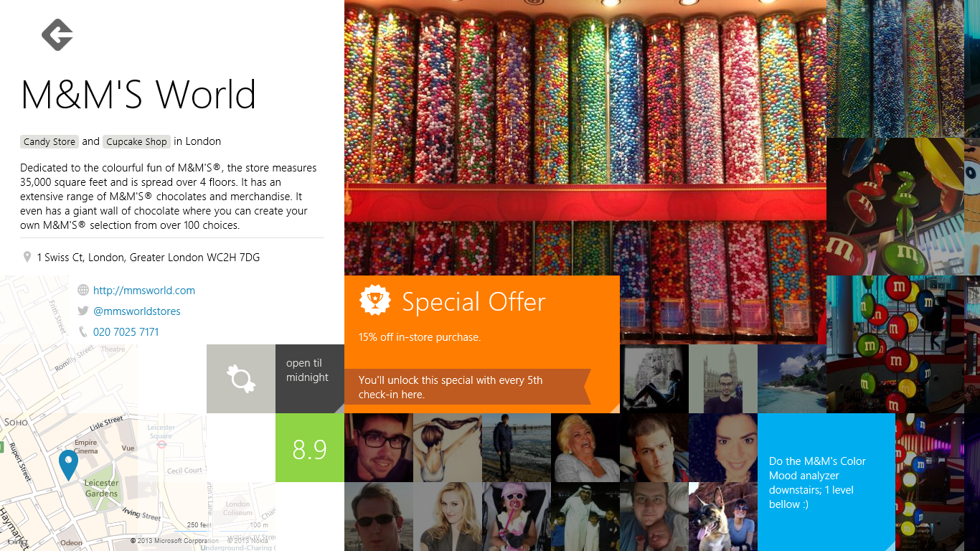Select the Cupcake Shop category tag
Viewport: 980px width, 551px height.
tap(136, 141)
